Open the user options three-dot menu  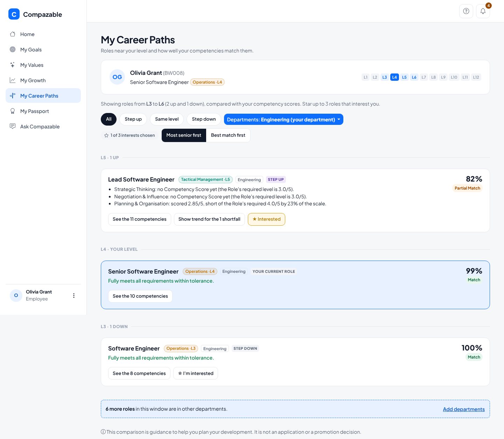pos(73,296)
